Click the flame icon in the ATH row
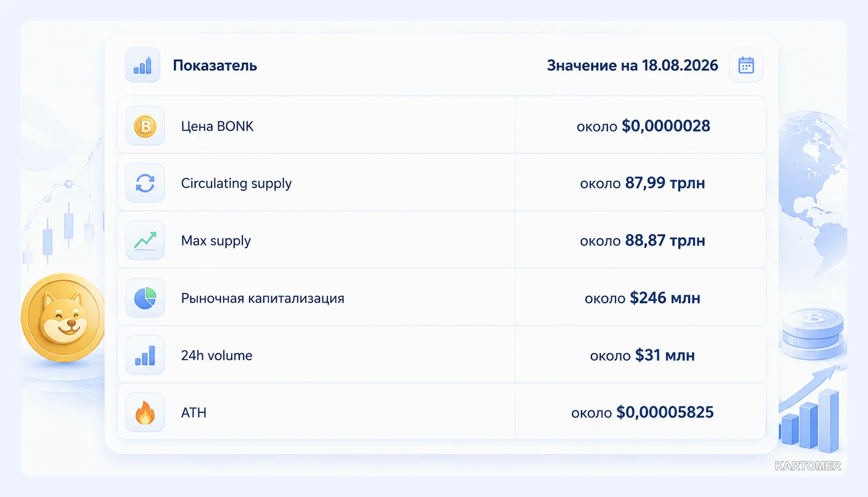The image size is (868, 497). pos(145,413)
